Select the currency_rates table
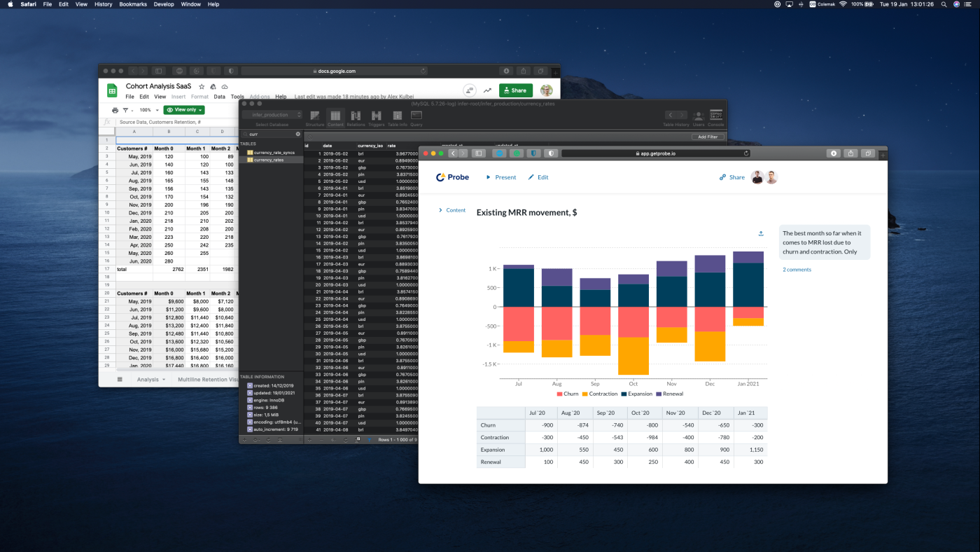Image resolution: width=980 pixels, height=552 pixels. tap(272, 160)
